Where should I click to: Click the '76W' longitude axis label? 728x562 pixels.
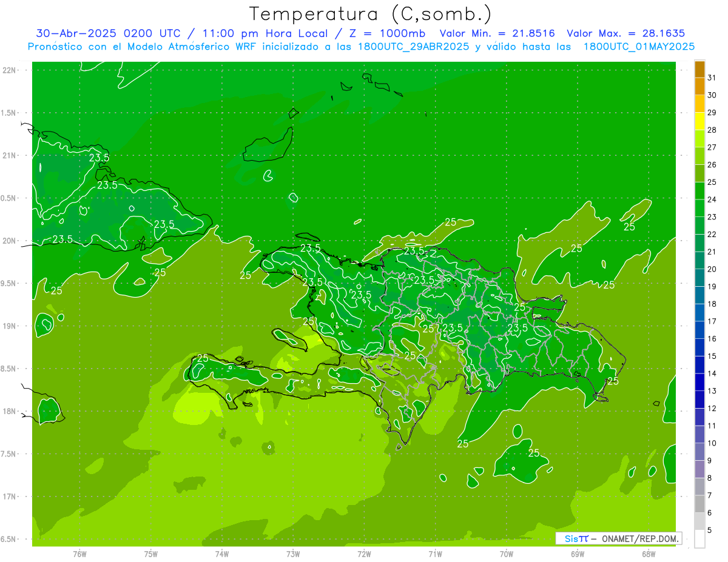(x=79, y=554)
